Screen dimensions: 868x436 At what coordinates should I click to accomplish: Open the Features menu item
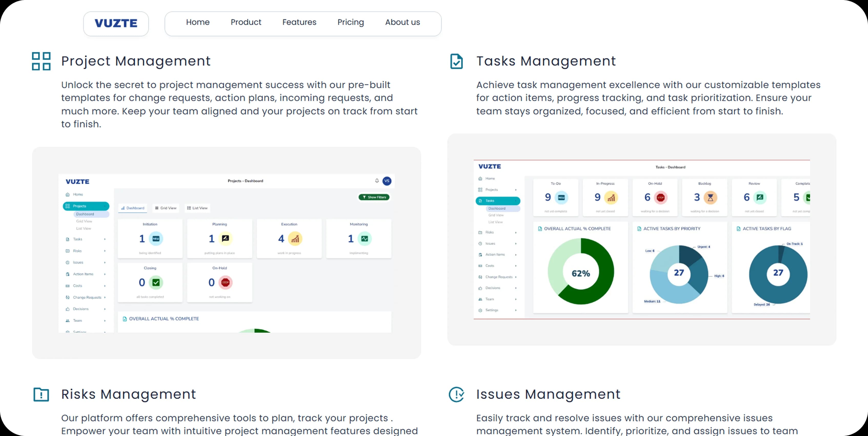299,22
